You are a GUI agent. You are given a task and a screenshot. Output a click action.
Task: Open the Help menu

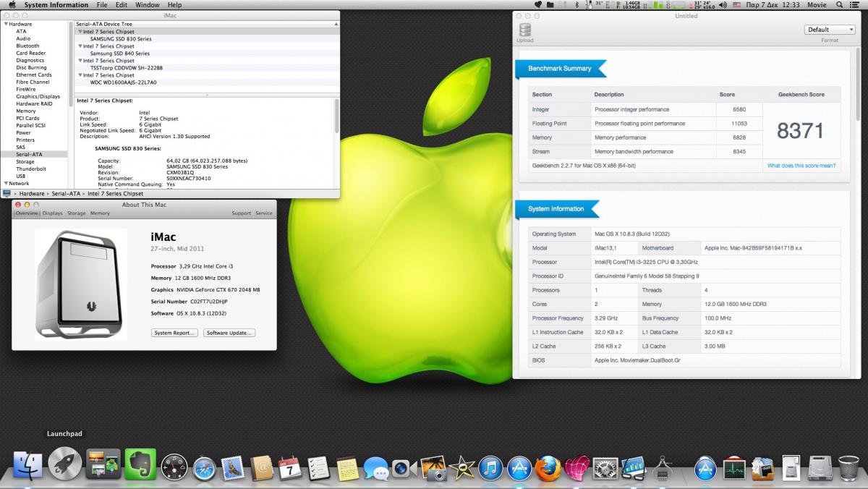pos(175,4)
